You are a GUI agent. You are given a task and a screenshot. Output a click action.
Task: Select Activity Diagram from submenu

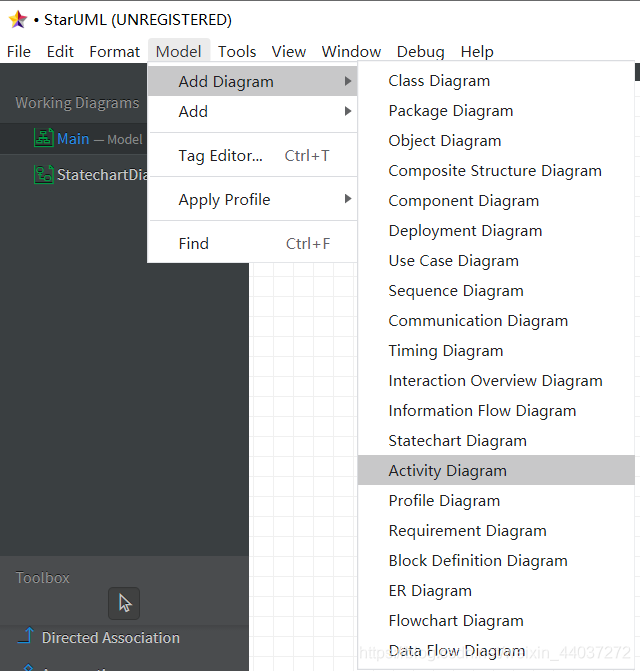[x=496, y=470]
